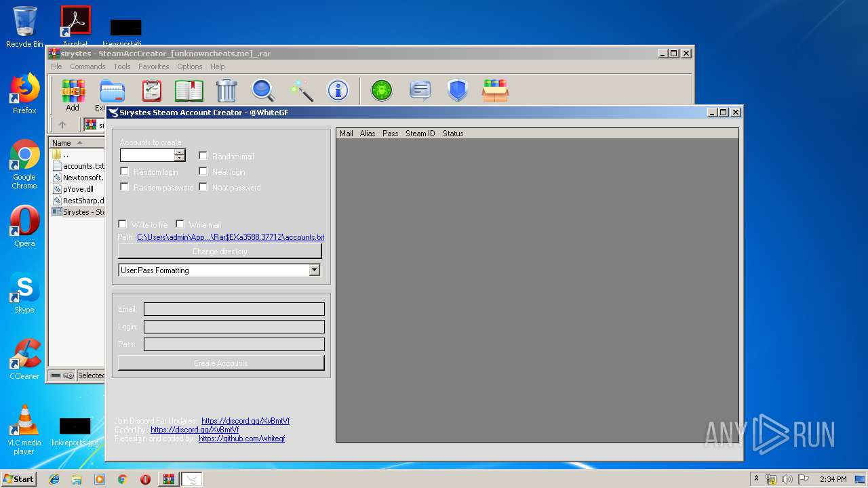Image resolution: width=868 pixels, height=488 pixels.
Task: Click the Start button
Action: coord(18,479)
